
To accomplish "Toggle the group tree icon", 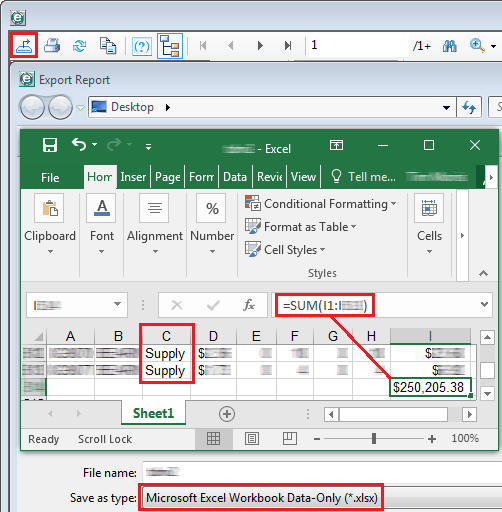I will 170,46.
